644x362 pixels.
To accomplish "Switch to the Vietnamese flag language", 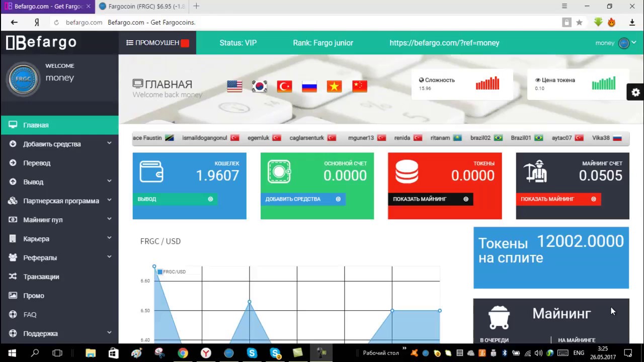I will pos(334,86).
